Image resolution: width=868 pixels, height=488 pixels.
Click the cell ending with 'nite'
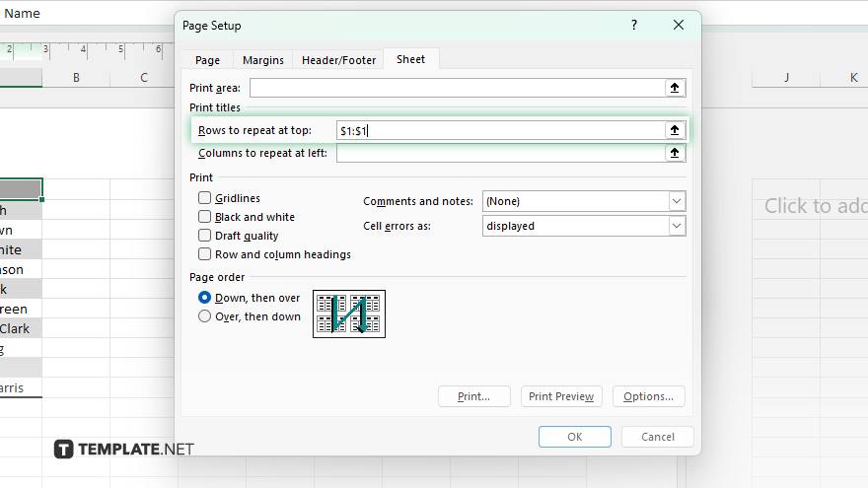[21, 249]
